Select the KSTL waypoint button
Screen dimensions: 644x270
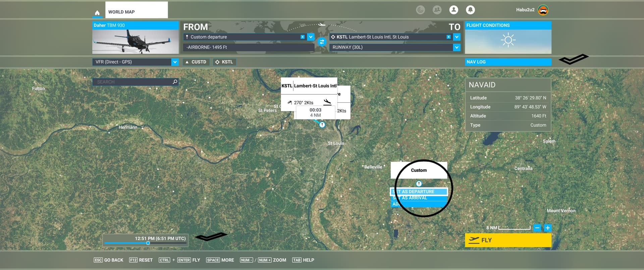[x=224, y=62]
